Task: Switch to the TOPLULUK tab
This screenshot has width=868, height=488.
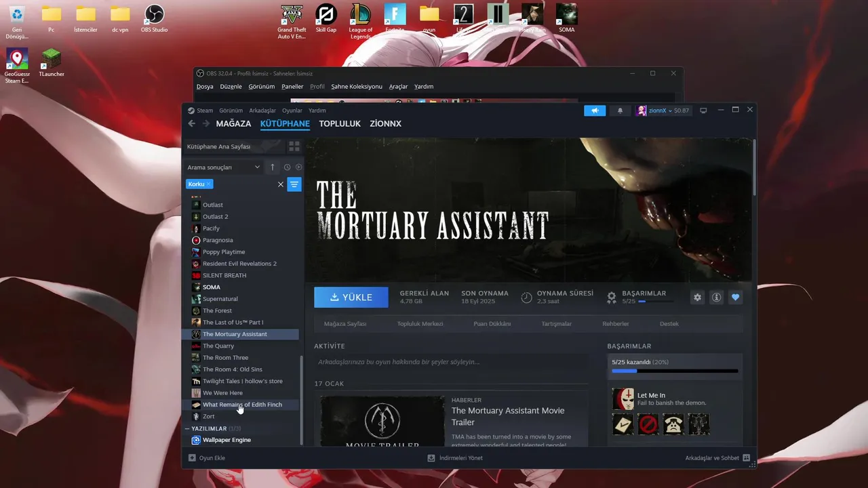Action: 340,123
